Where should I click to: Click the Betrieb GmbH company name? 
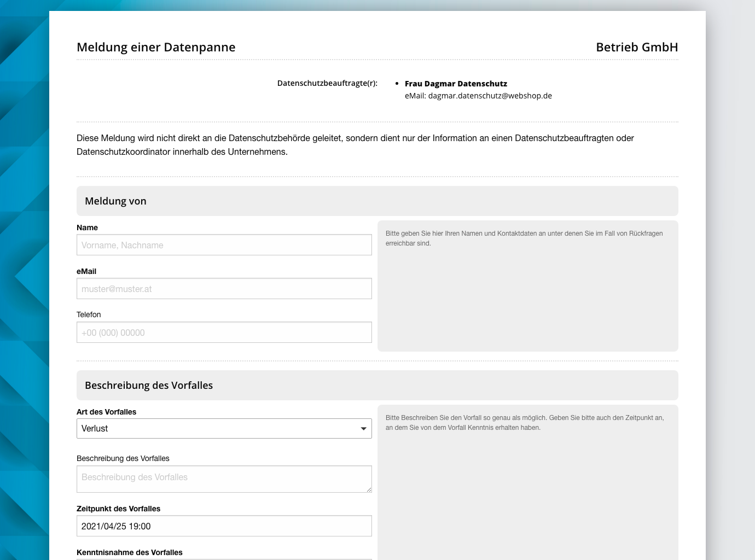click(x=636, y=47)
